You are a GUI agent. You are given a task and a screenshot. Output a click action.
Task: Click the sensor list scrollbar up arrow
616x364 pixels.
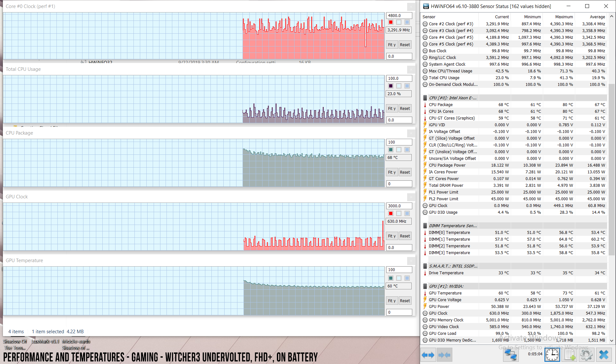click(x=612, y=16)
